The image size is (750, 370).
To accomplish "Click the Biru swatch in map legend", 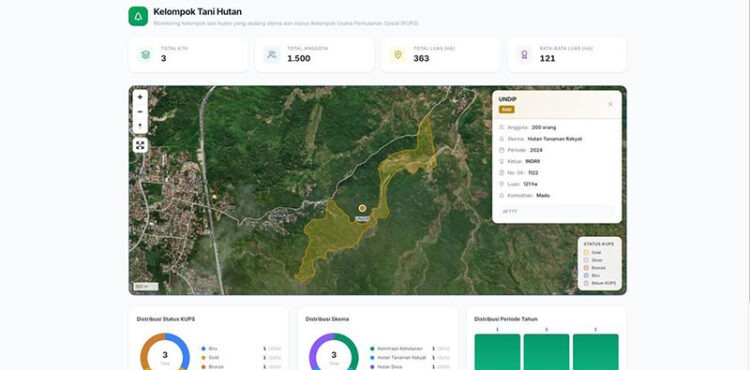I will [586, 275].
